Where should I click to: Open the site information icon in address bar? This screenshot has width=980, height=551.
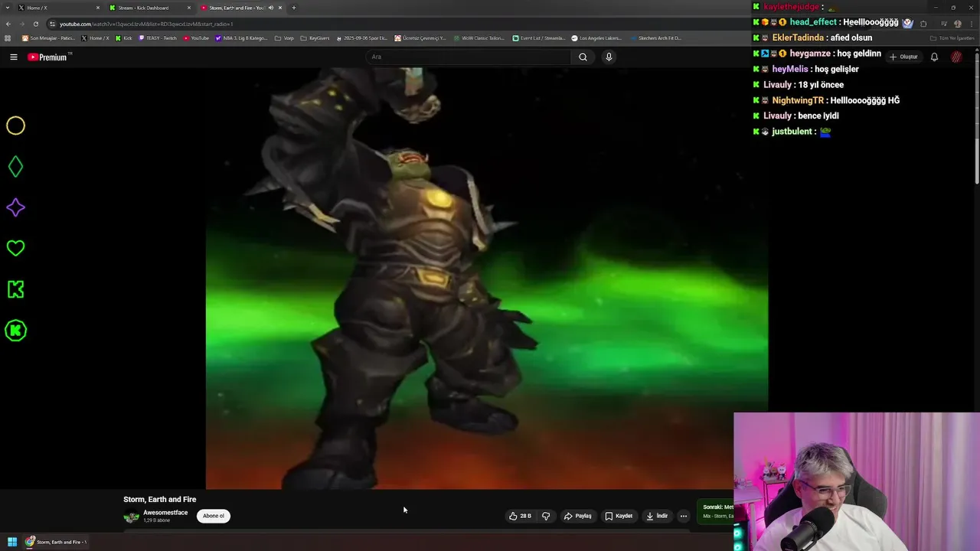pos(52,24)
